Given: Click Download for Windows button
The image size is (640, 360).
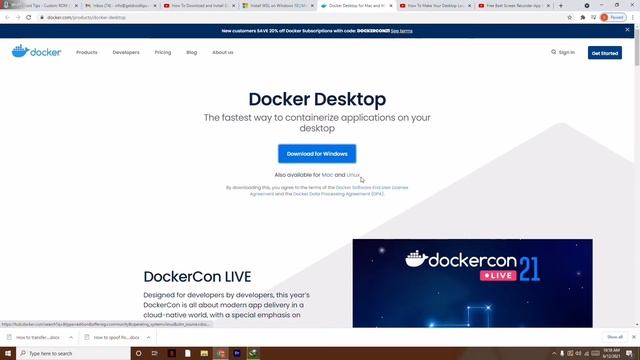Looking at the screenshot, I should [x=317, y=154].
